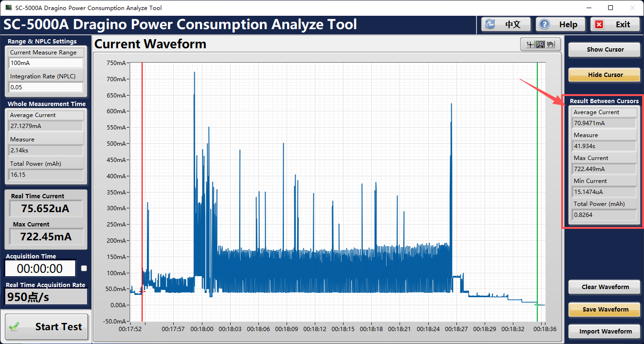Click the whole-measurement average 27.1279mA value
This screenshot has height=344, width=644.
coord(46,126)
